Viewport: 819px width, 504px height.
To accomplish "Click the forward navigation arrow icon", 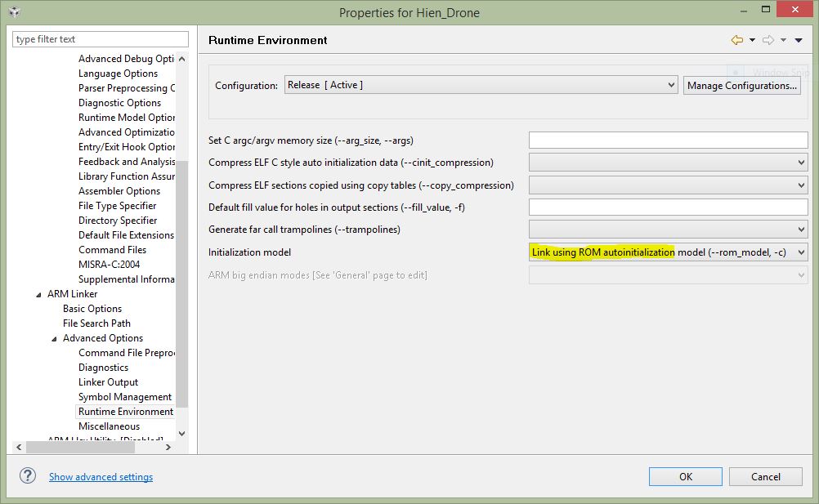I will [768, 40].
